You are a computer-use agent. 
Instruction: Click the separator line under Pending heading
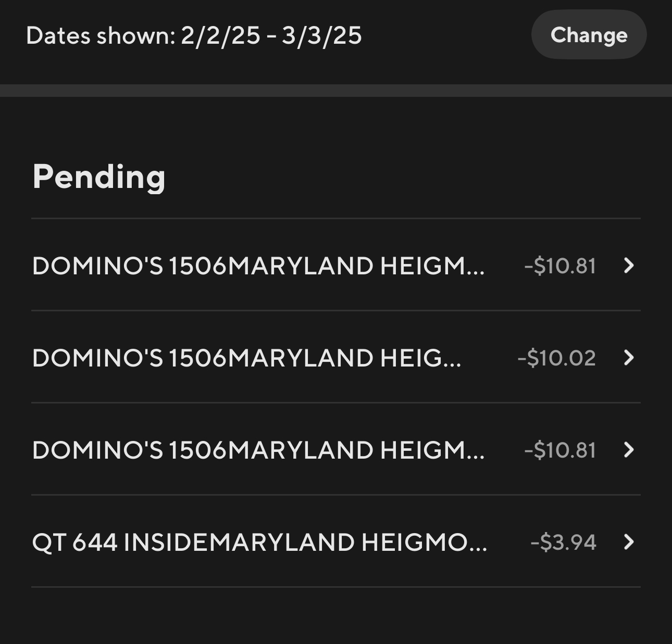click(x=336, y=218)
